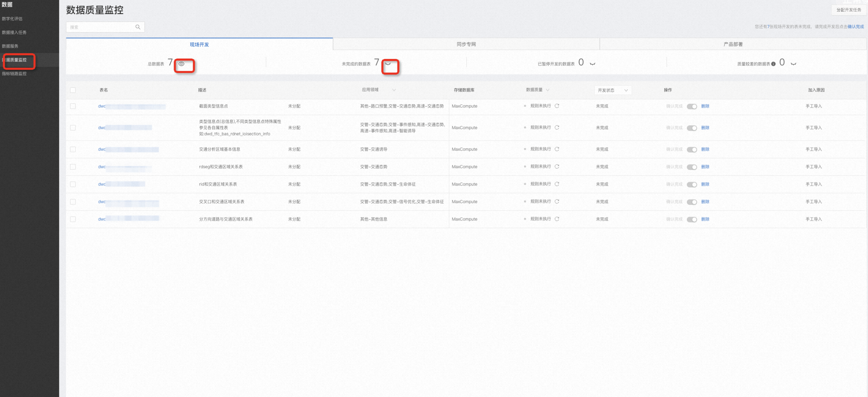868x397 pixels.
Task: Click the 表名 column header
Action: point(104,90)
